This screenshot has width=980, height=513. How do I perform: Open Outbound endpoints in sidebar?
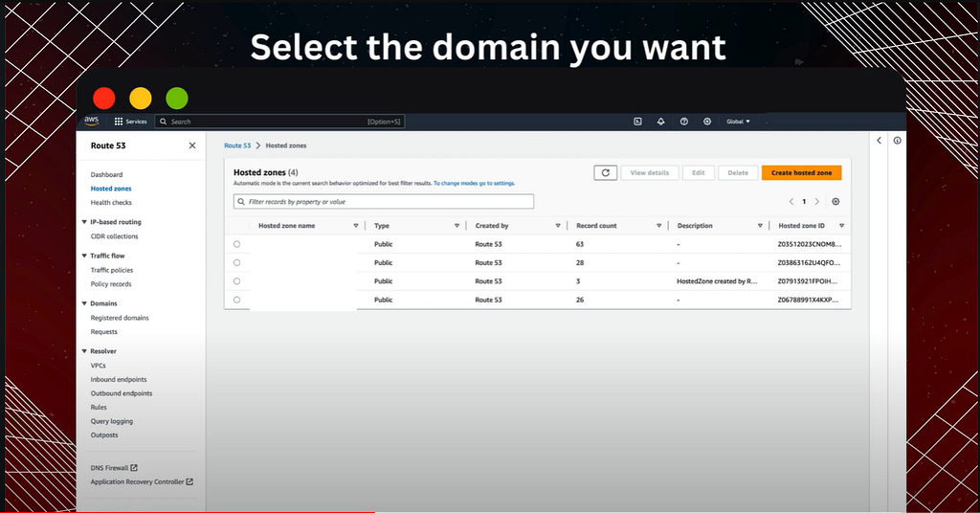pos(122,393)
